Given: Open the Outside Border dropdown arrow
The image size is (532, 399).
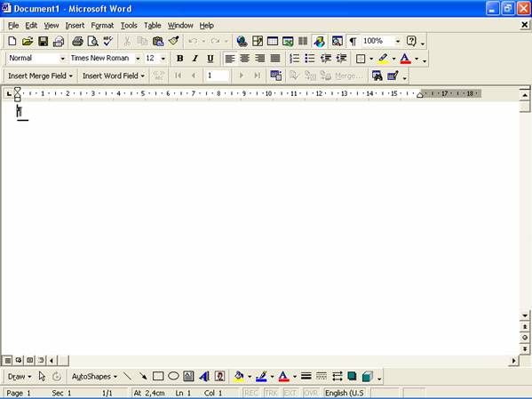Looking at the screenshot, I should tap(371, 59).
